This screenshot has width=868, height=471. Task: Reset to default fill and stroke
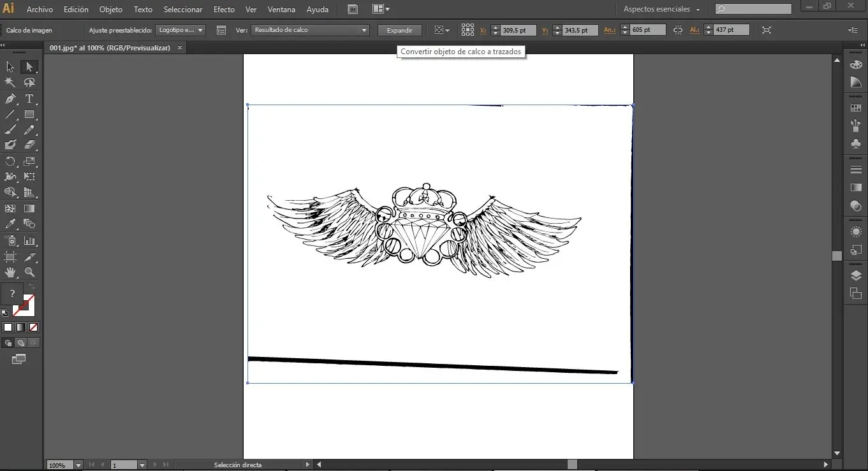click(x=5, y=312)
